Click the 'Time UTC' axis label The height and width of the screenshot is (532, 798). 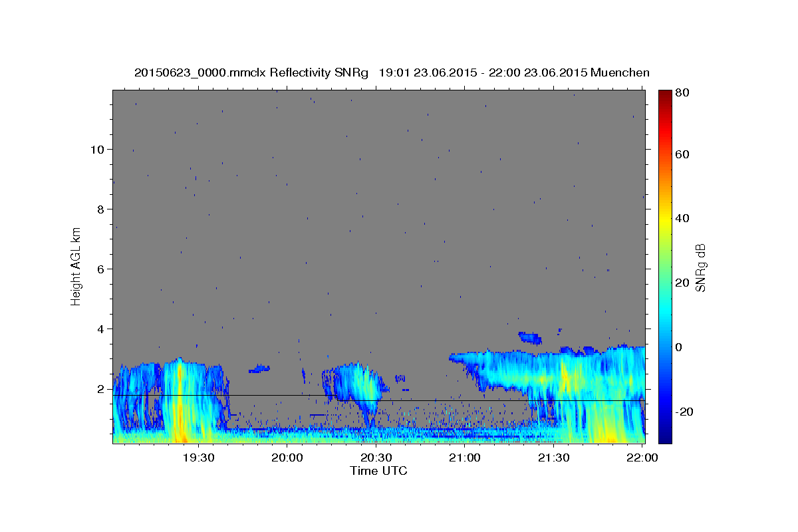(x=378, y=471)
